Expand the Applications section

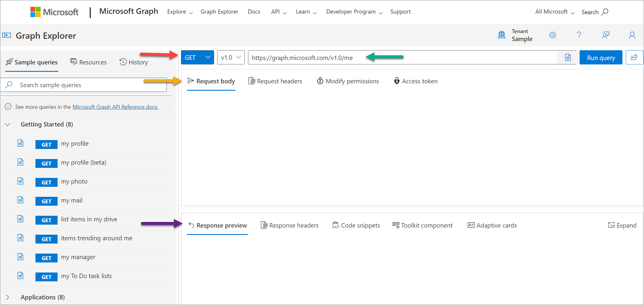pyautogui.click(x=8, y=297)
